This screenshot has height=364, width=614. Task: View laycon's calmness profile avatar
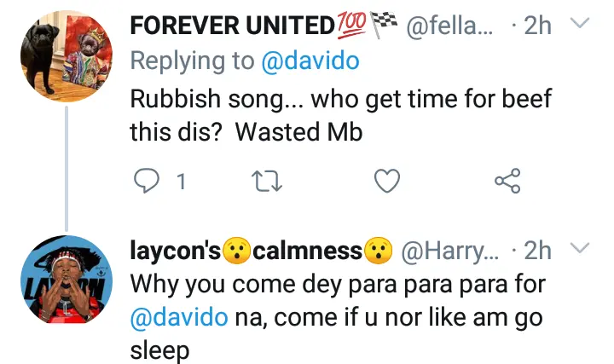[66, 280]
